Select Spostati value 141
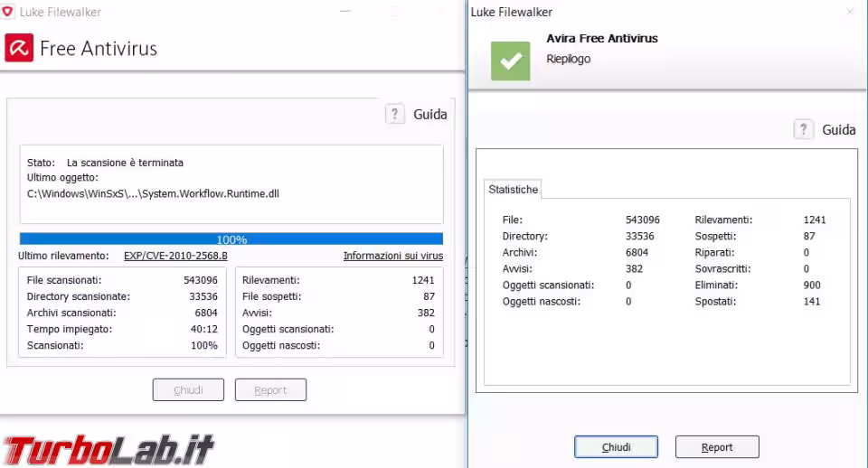The image size is (868, 468). pyautogui.click(x=812, y=302)
